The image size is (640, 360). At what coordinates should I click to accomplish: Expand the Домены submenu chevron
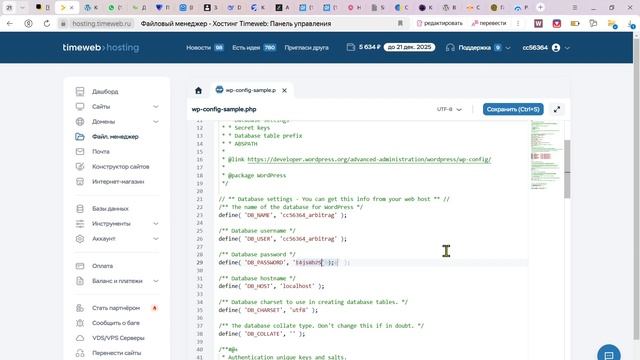click(x=156, y=122)
